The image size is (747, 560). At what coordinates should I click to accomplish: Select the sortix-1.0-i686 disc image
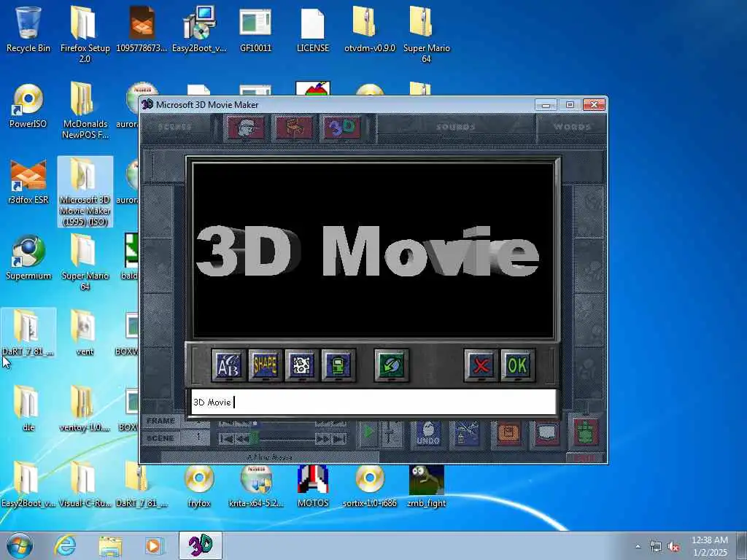370,484
